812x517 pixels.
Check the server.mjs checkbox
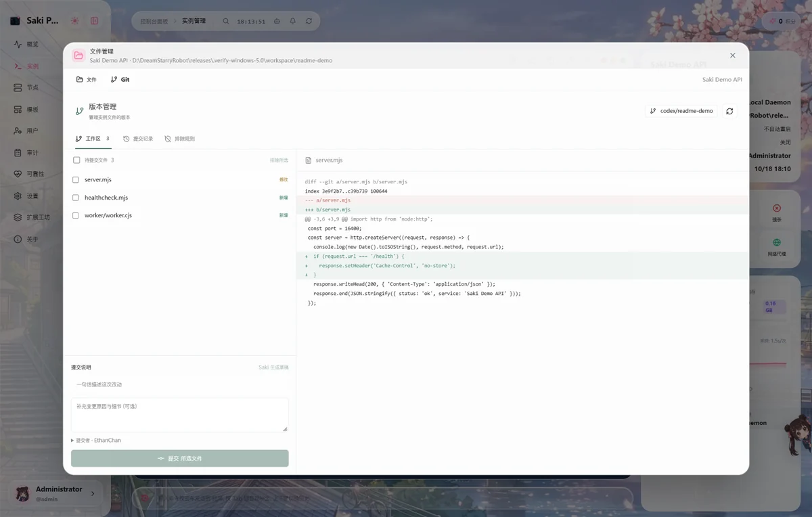click(76, 180)
